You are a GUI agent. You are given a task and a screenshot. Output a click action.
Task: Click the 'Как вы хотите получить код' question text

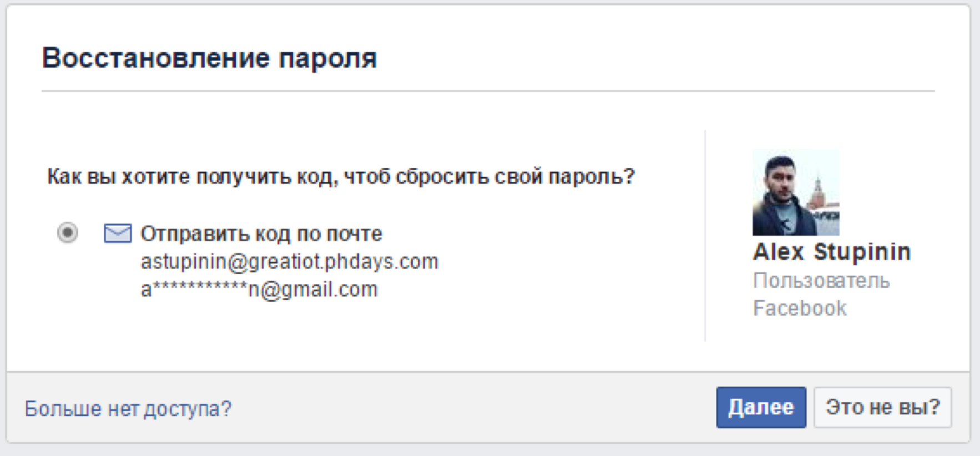[x=340, y=177]
